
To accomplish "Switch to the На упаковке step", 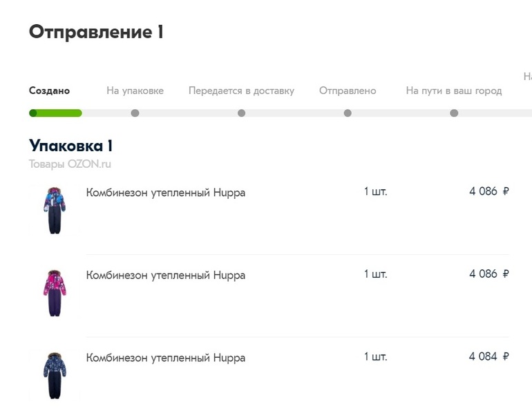I will coord(135,90).
